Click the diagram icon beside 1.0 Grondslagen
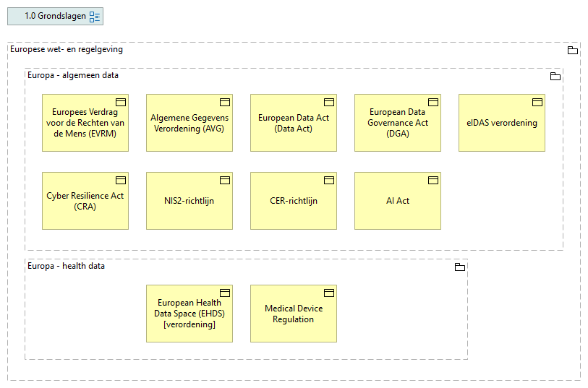 point(95,17)
